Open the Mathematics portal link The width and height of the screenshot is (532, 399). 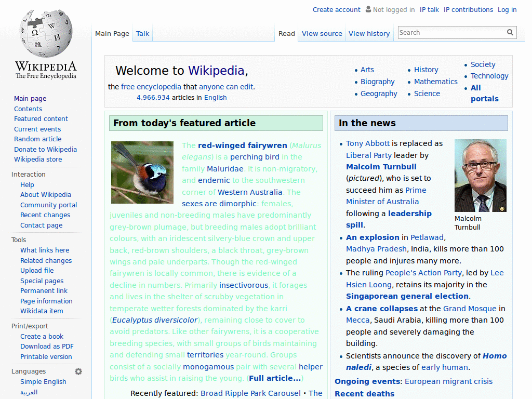(x=436, y=82)
